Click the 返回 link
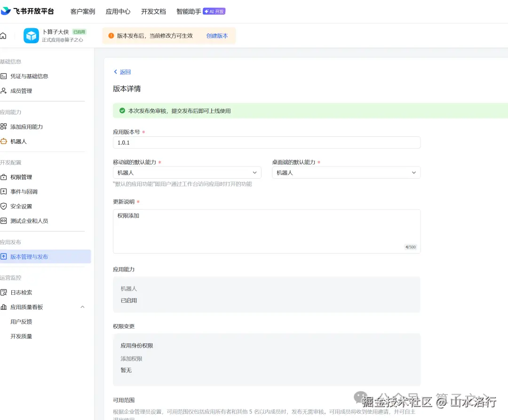This screenshot has height=420, width=508. pos(125,72)
